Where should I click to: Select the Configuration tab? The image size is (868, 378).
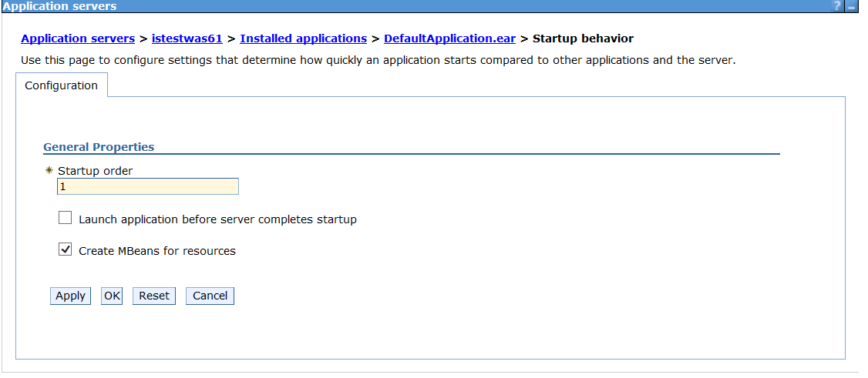pyautogui.click(x=62, y=85)
